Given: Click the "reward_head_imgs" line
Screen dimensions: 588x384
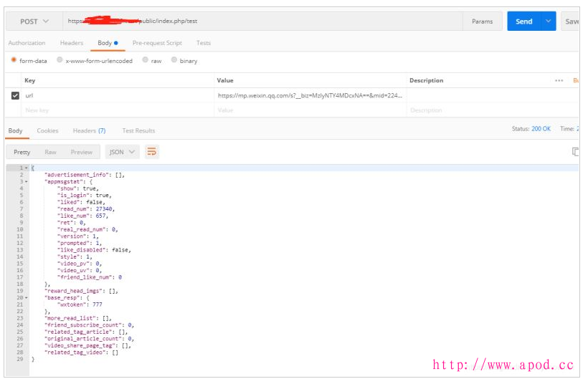Looking at the screenshot, I should (x=81, y=291).
